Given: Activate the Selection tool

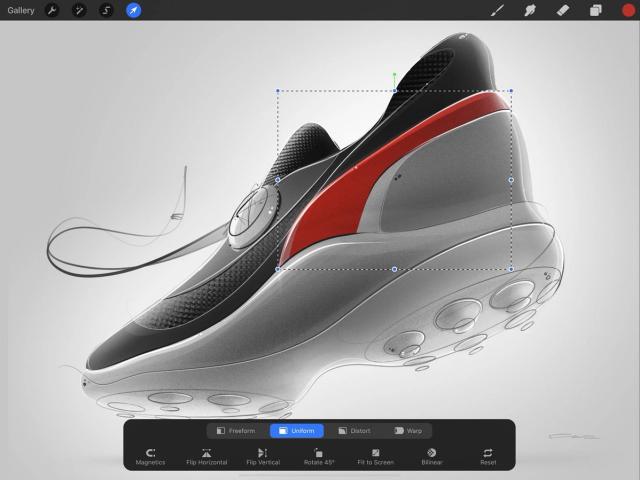Looking at the screenshot, I should coord(106,10).
